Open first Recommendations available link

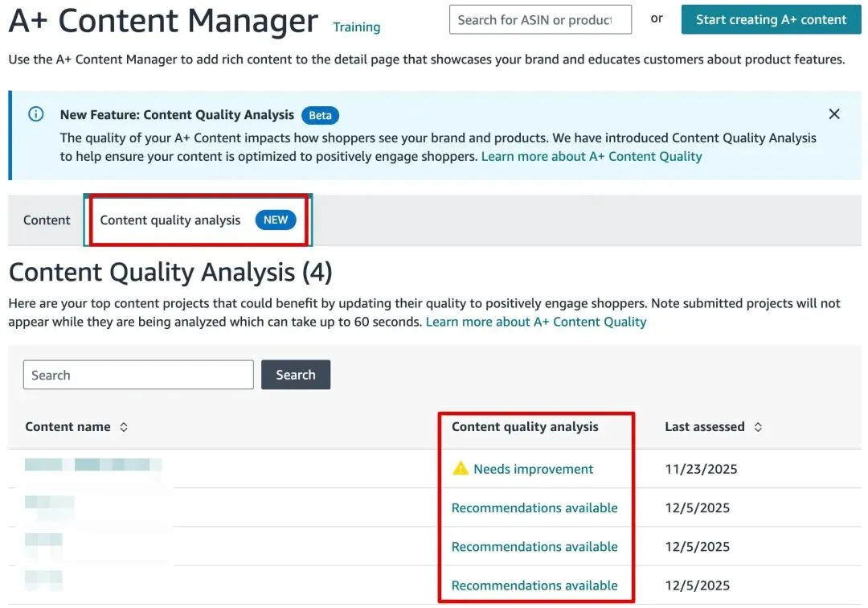534,507
